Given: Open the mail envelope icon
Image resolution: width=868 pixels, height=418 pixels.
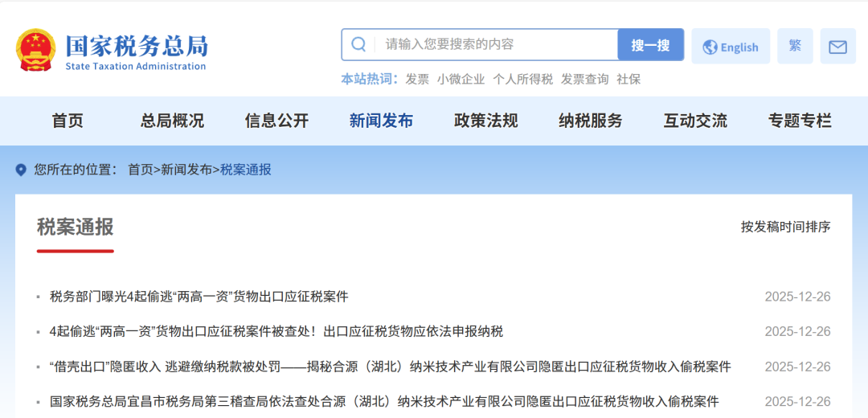Looking at the screenshot, I should pos(837,47).
